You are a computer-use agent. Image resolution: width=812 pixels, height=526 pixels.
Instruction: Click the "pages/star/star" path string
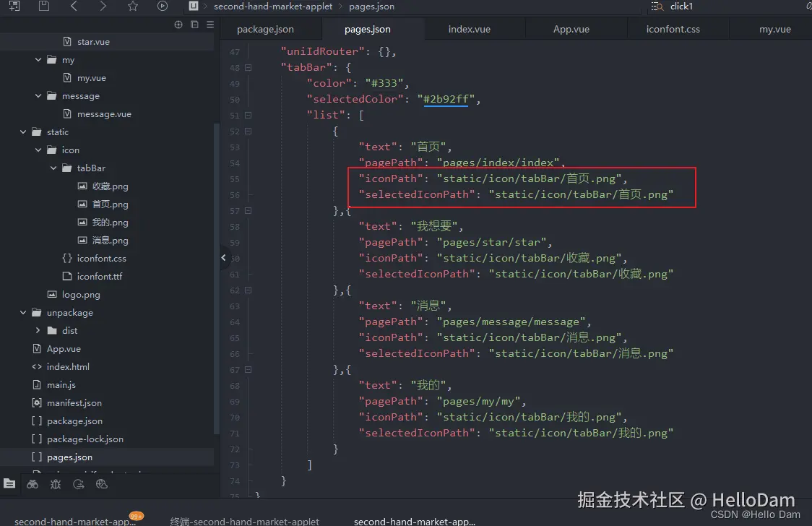coord(491,242)
